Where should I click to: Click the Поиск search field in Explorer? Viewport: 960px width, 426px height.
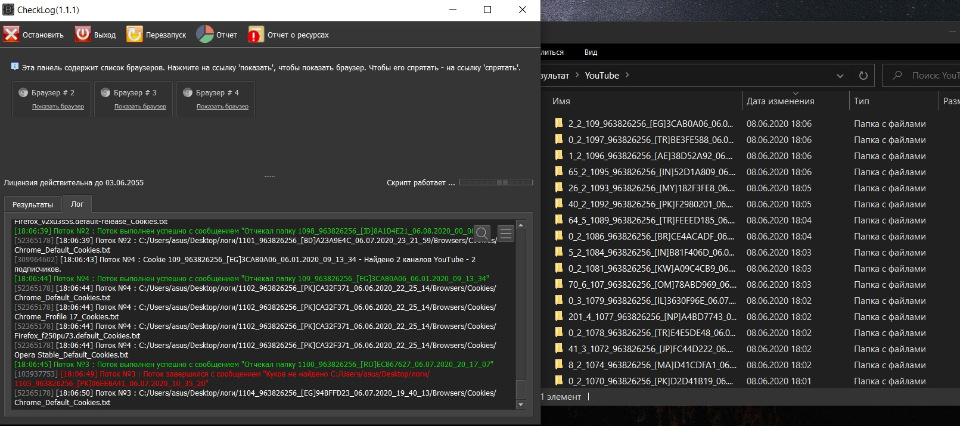coord(921,75)
